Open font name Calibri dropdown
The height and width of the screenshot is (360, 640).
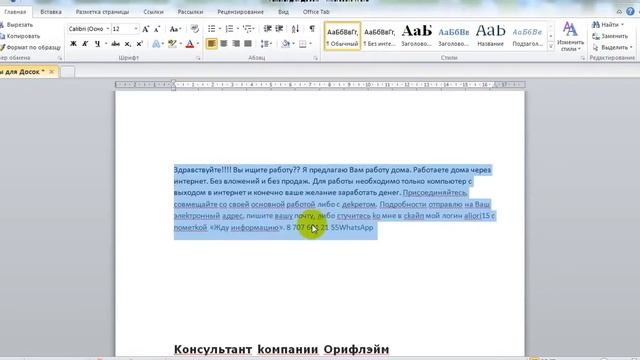[x=108, y=29]
